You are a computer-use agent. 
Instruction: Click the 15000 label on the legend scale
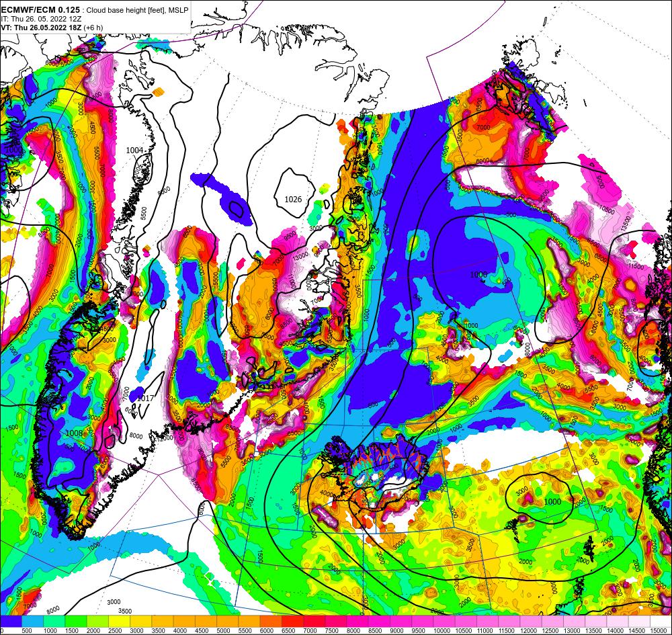[659, 631]
